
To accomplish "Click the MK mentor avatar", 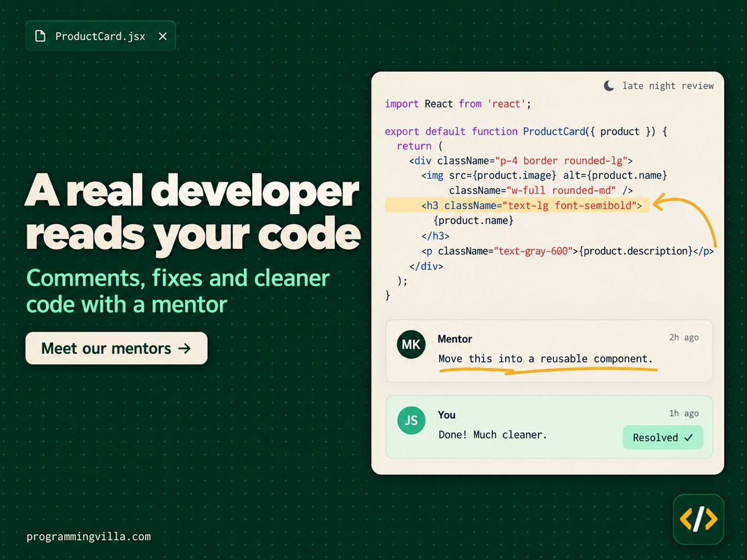I will [x=411, y=345].
